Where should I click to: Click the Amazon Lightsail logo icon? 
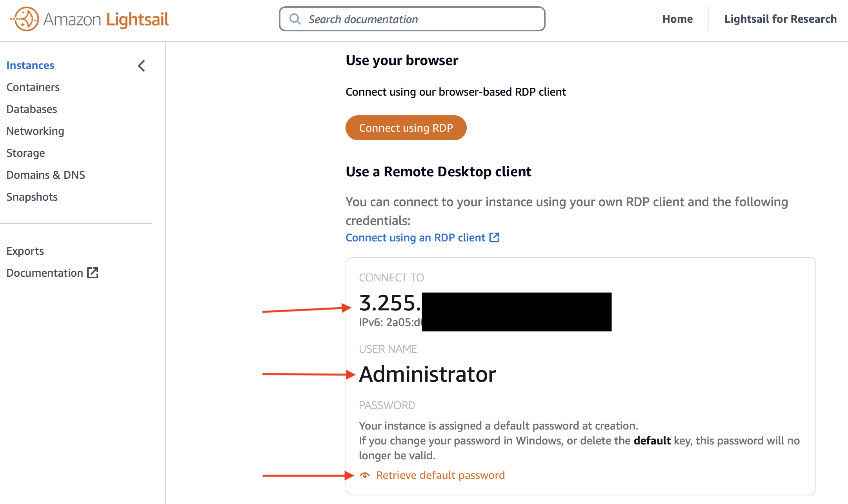[x=25, y=19]
